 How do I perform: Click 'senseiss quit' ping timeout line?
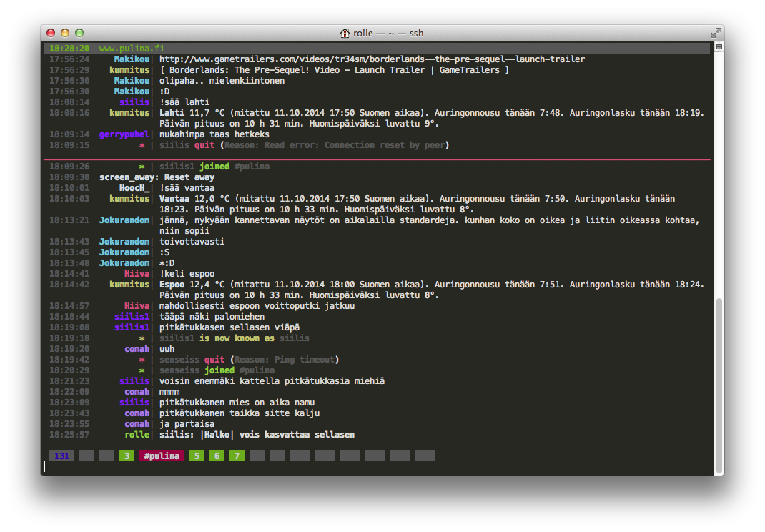tap(249, 360)
